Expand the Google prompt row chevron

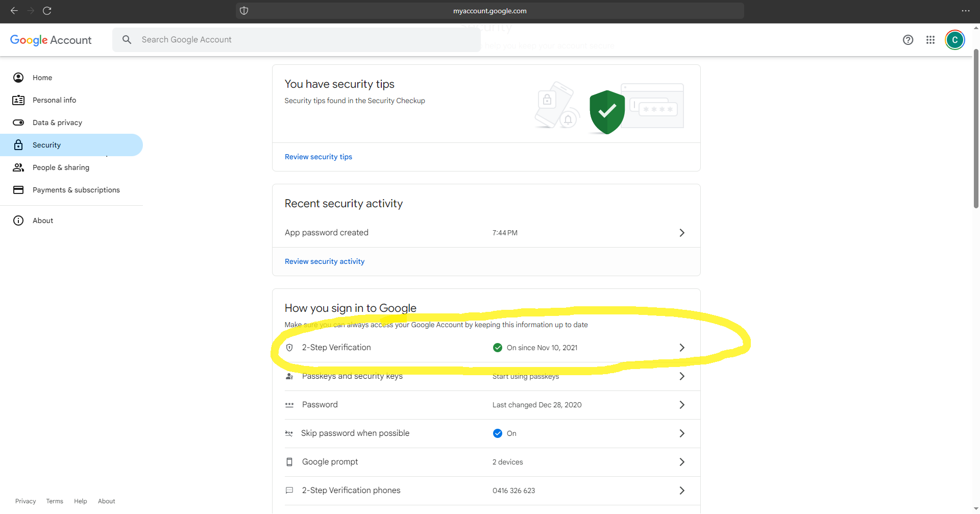(x=682, y=462)
